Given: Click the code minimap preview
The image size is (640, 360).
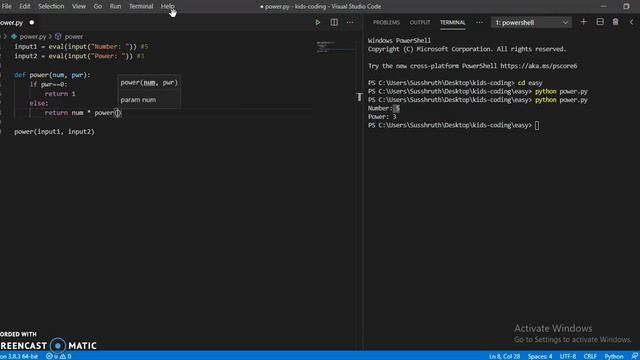Looking at the screenshot, I should point(326,47).
